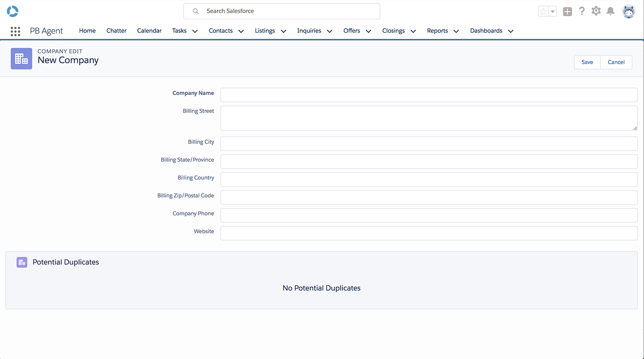
Task: Click the Company Edit building icon
Action: pyautogui.click(x=21, y=59)
